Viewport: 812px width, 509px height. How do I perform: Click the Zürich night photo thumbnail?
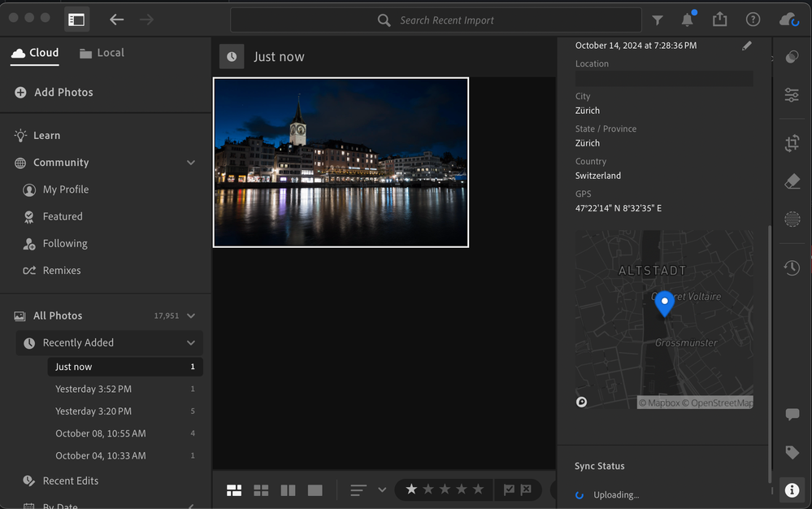click(x=341, y=163)
